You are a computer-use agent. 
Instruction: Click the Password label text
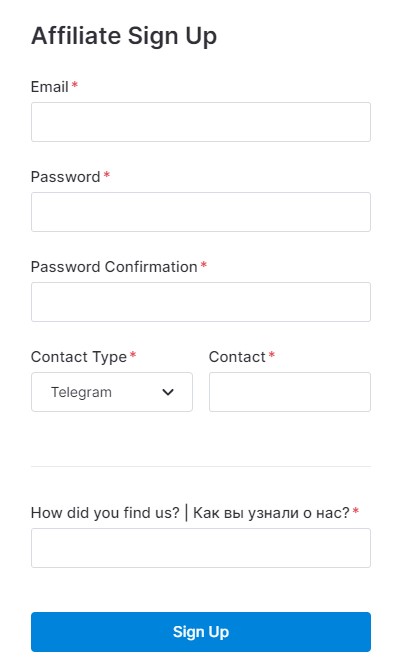65,177
